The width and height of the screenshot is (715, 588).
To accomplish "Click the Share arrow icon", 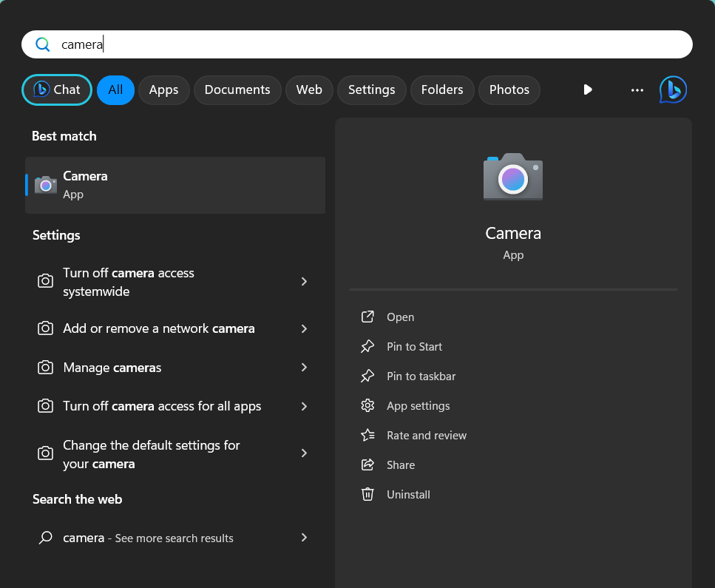I will click(367, 465).
